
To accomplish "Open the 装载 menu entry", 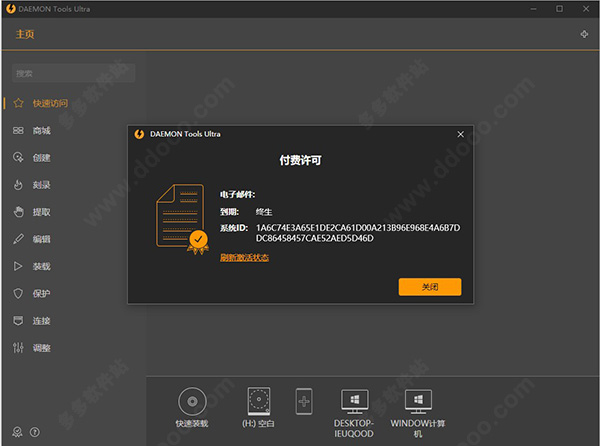I will point(41,266).
